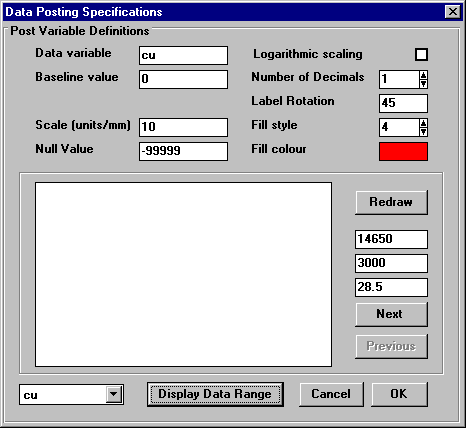Select the Data variable text field
466x428 pixels.
click(183, 55)
